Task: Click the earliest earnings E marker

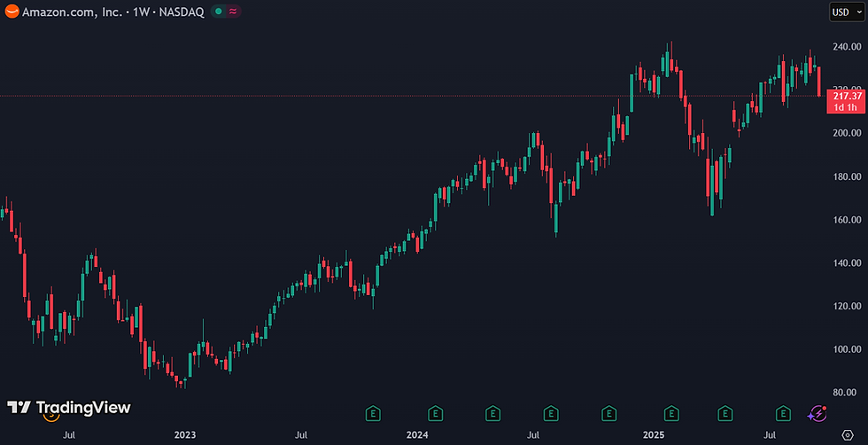Action: (374, 413)
